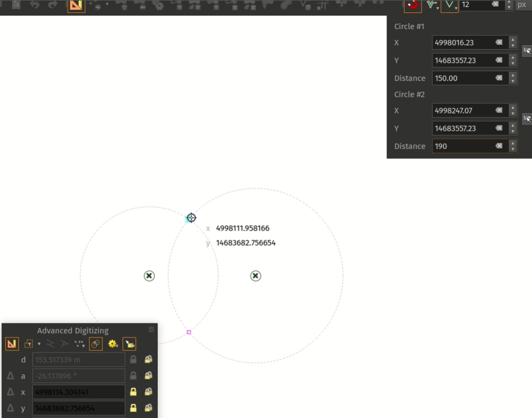Float the Advanced Digitizing panel
The image size is (532, 418).
151,329
